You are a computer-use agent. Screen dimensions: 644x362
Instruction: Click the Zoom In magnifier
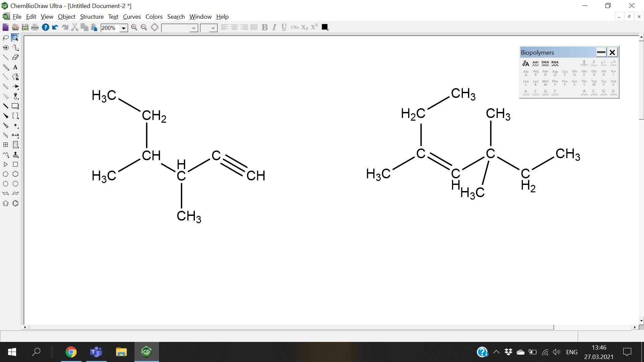pyautogui.click(x=134, y=27)
